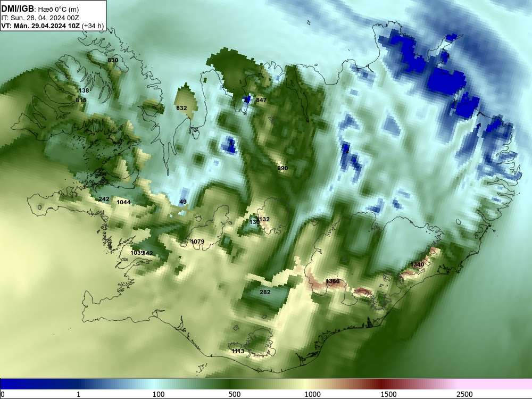Viewport: 532px width, 399px height.
Task: Click the 832 value on the map
Action: [181, 108]
